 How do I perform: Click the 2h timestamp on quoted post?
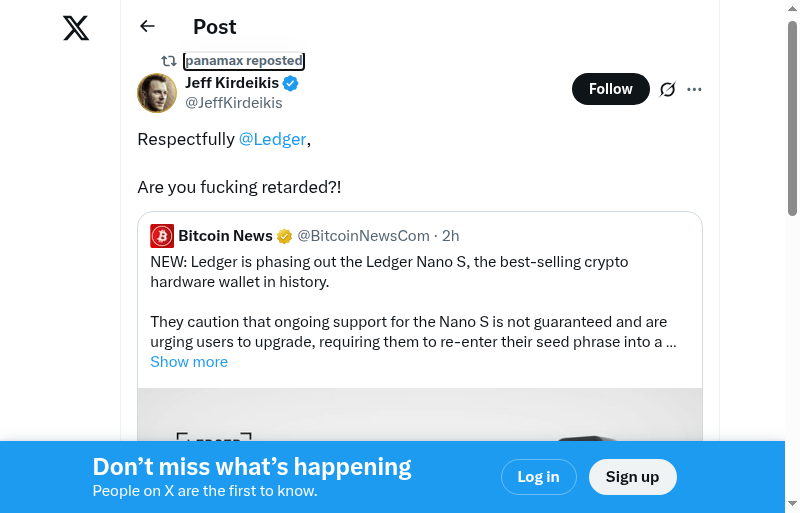(450, 236)
